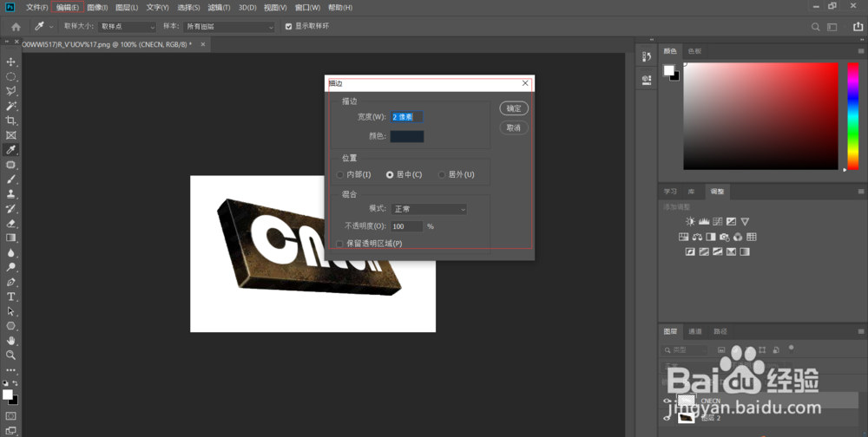This screenshot has height=437, width=868.
Task: Select the Polygonal Lasso tool
Action: (x=10, y=91)
